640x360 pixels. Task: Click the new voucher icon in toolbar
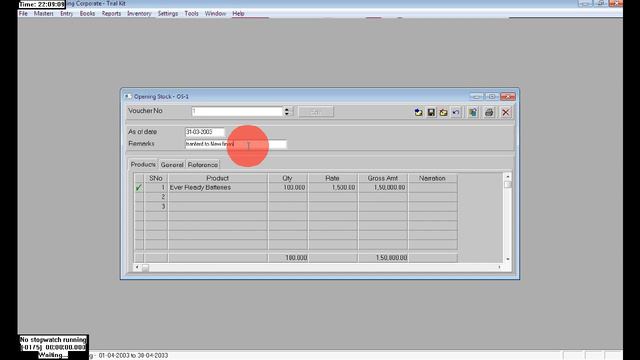[418, 112]
